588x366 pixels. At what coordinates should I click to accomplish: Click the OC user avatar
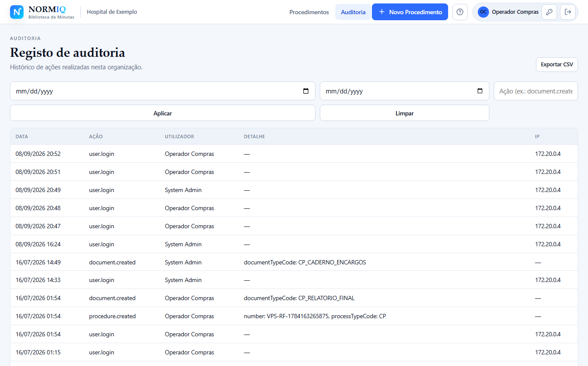[x=483, y=12]
